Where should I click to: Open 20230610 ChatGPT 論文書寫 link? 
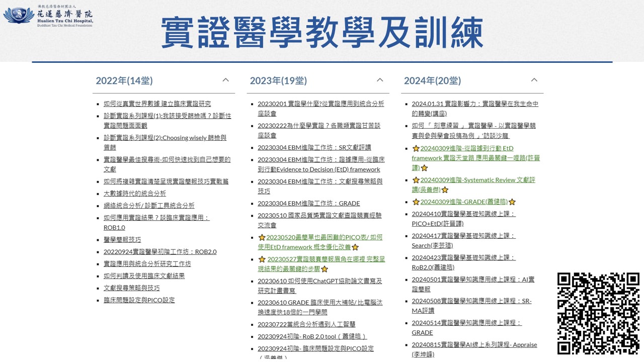tap(319, 281)
